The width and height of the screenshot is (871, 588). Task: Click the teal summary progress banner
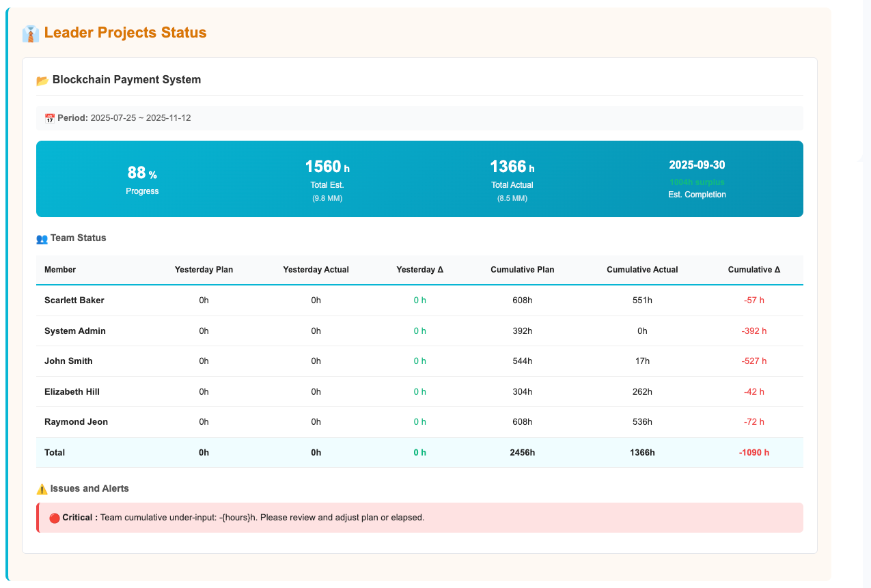tap(419, 178)
